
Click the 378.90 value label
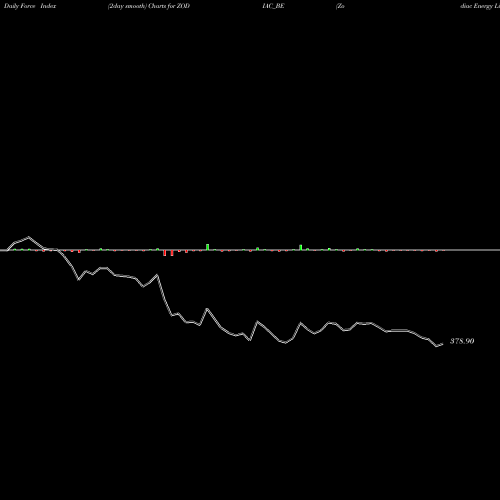pos(462,341)
